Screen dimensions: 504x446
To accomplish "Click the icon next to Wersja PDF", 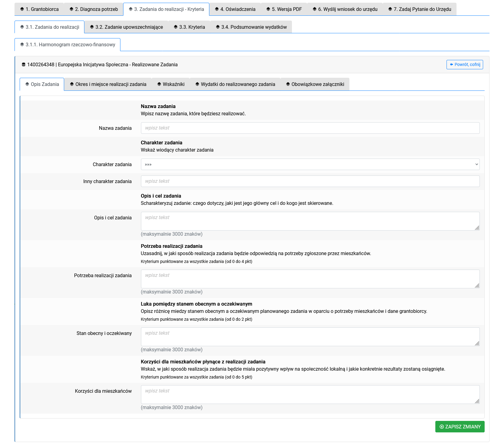I will (268, 9).
